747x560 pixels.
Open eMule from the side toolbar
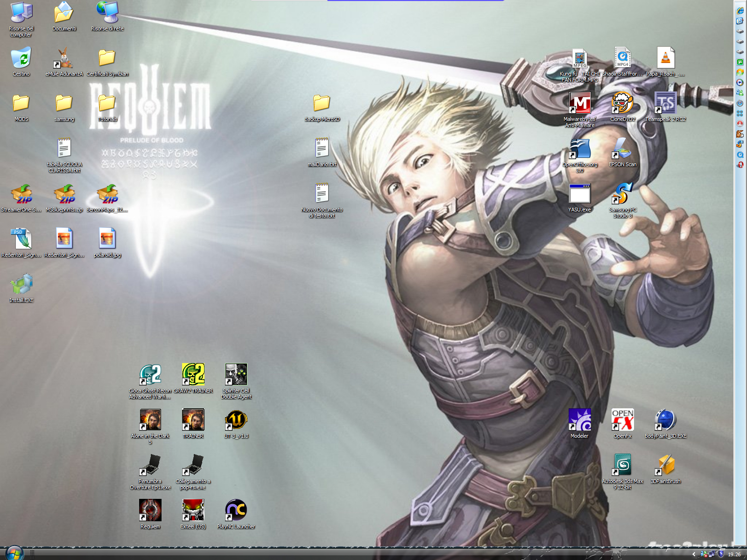click(740, 134)
